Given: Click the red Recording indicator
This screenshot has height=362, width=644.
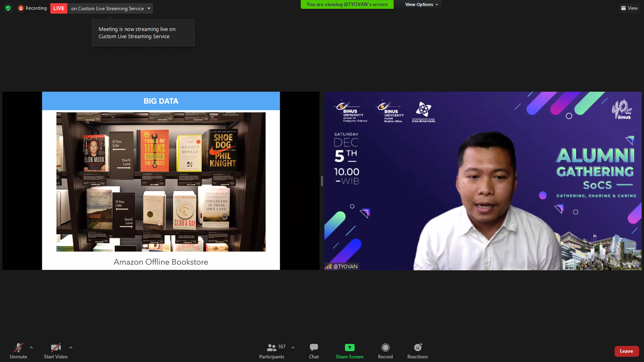Looking at the screenshot, I should click(33, 8).
